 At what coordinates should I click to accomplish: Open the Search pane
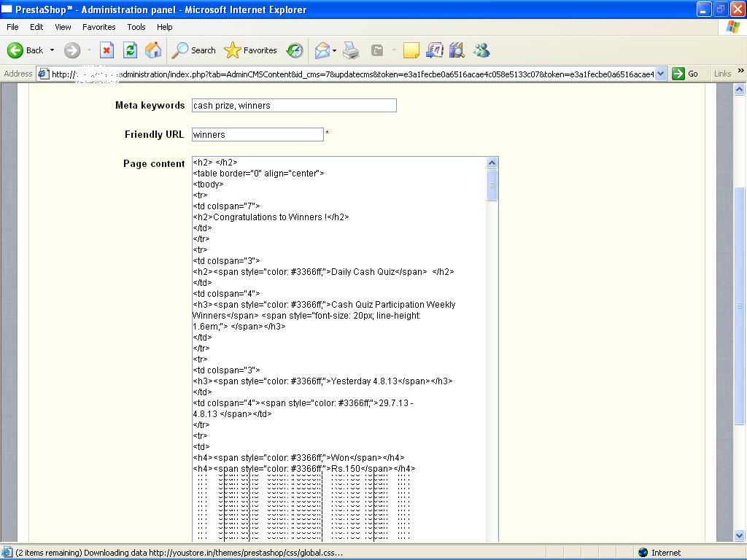click(194, 50)
